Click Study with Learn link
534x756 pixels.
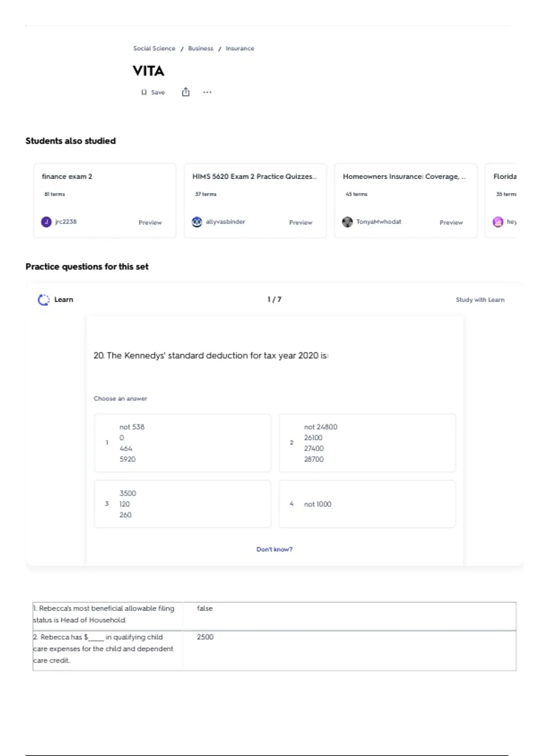pos(480,300)
